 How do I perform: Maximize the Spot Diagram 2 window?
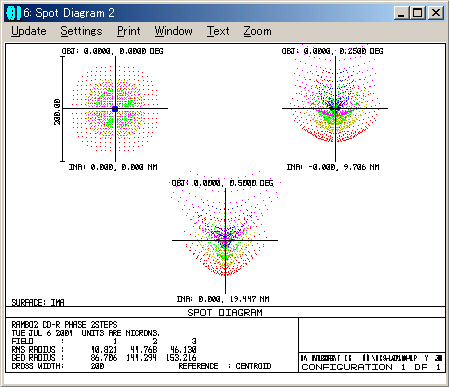pyautogui.click(x=417, y=13)
